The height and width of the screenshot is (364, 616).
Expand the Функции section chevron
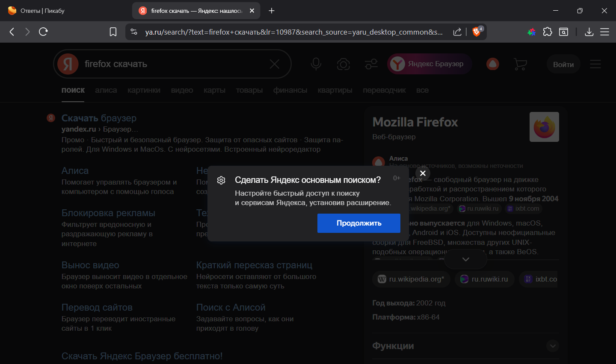click(x=553, y=346)
